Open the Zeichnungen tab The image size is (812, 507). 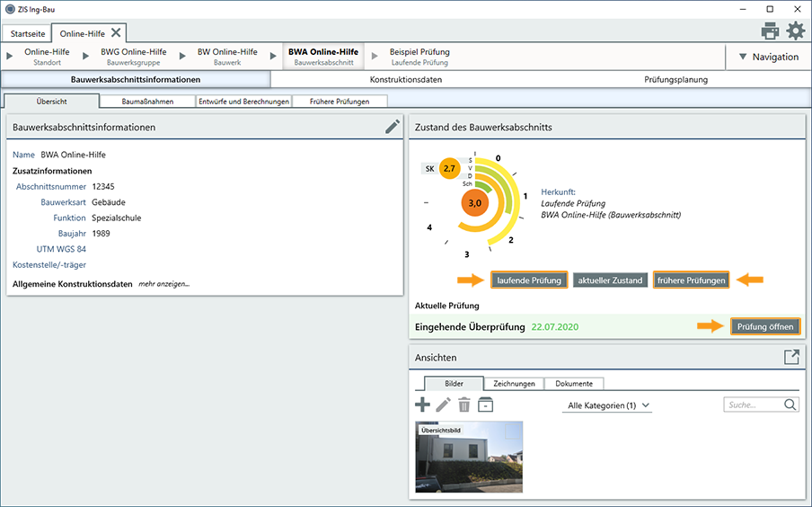point(514,384)
